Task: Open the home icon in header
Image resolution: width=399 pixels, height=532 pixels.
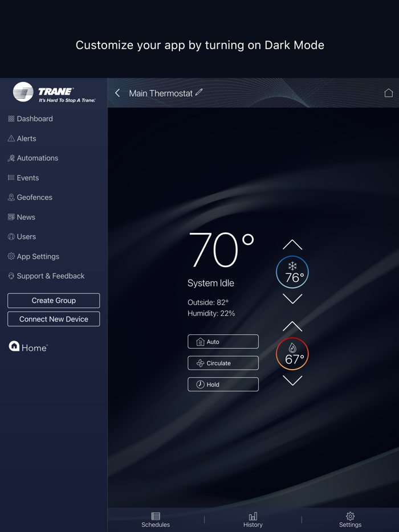Action: [389, 93]
